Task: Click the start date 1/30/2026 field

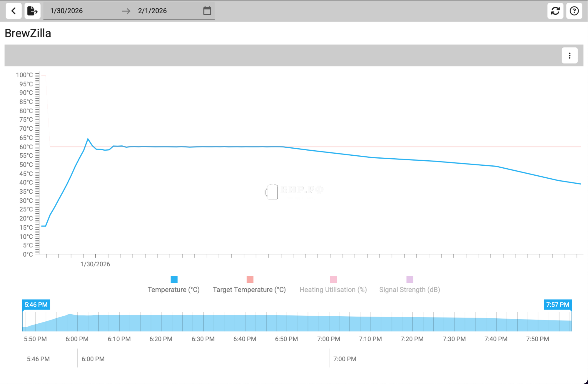Action: tap(66, 11)
